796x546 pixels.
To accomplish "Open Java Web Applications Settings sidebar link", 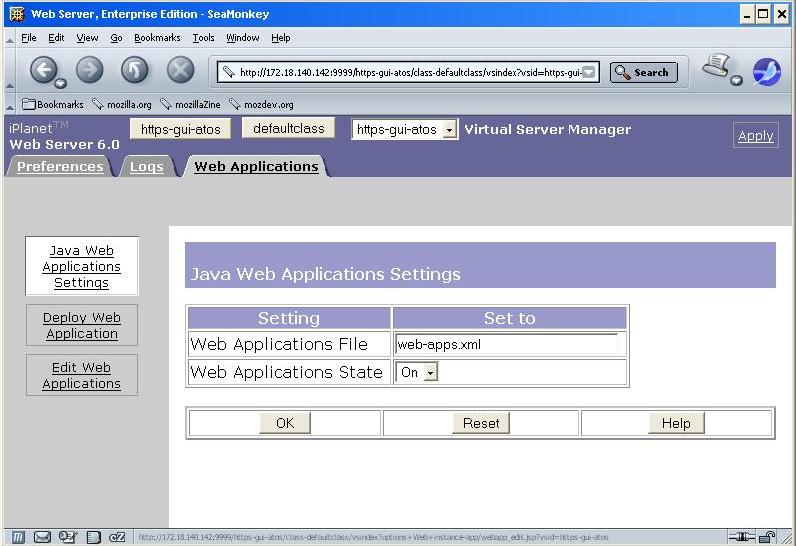I will coord(81,266).
